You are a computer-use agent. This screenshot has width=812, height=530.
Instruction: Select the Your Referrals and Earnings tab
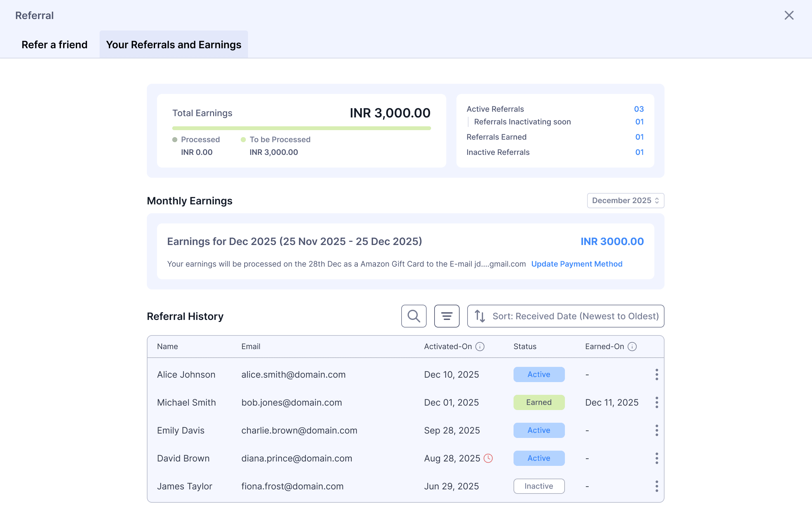coord(173,45)
